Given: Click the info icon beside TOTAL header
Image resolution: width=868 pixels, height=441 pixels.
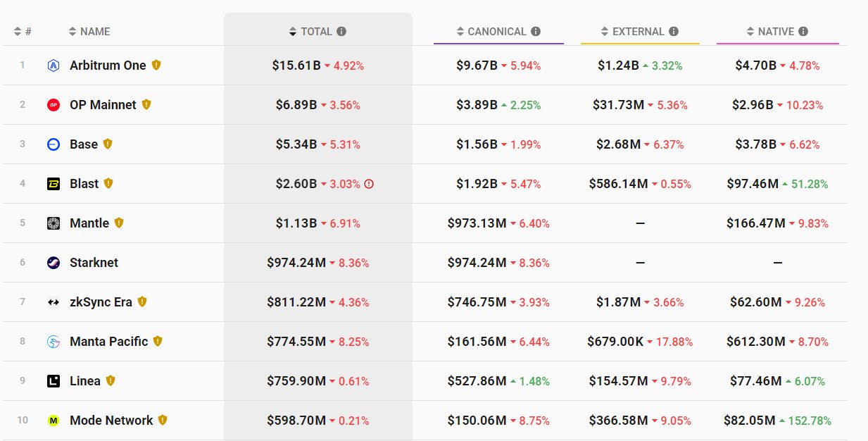Looking at the screenshot, I should coord(341,32).
